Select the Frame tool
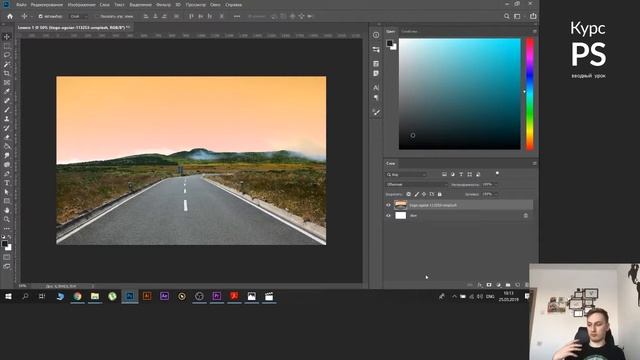 [x=7, y=82]
